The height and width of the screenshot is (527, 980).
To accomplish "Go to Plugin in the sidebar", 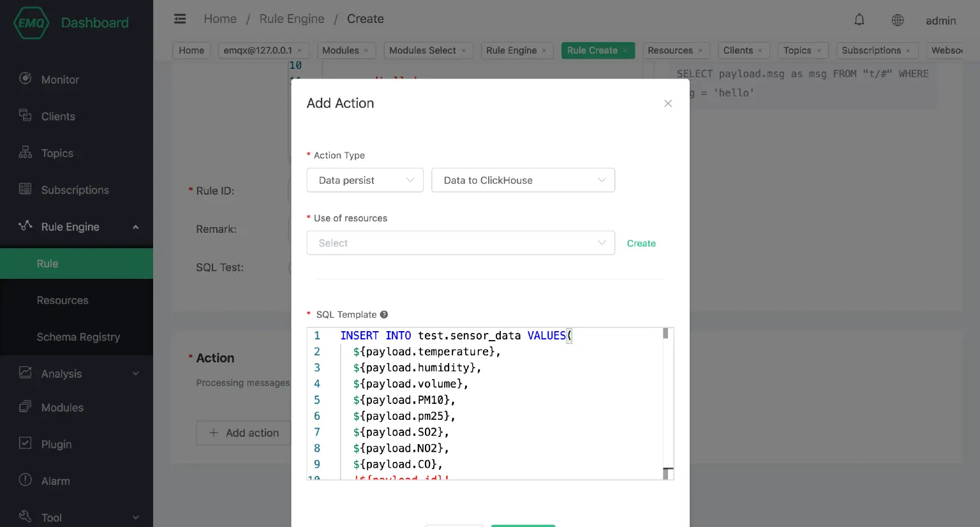I will click(56, 444).
